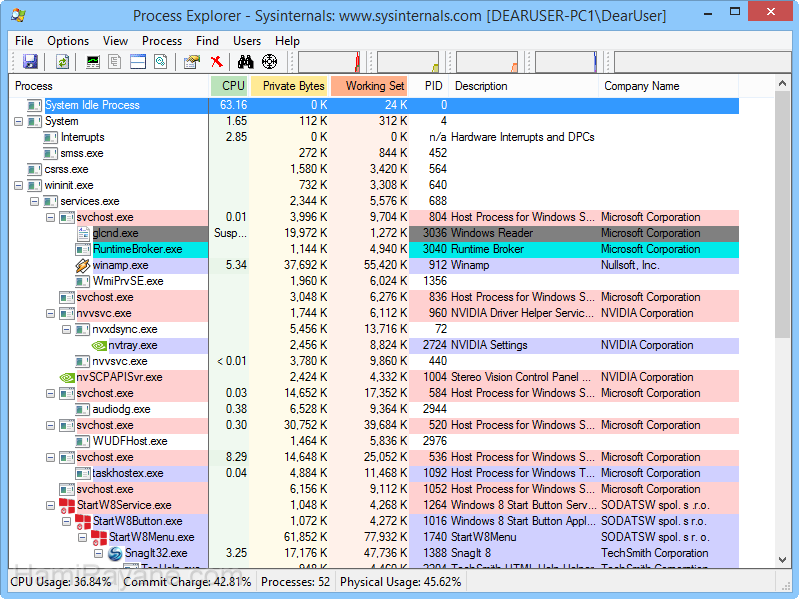The height and width of the screenshot is (599, 799).
Task: Open the Help menu
Action: [287, 41]
